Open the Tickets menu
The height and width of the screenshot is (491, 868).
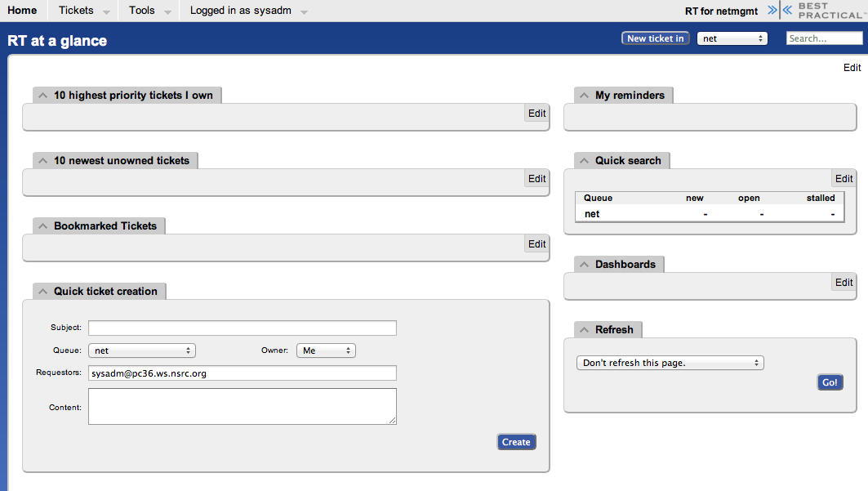pos(82,11)
